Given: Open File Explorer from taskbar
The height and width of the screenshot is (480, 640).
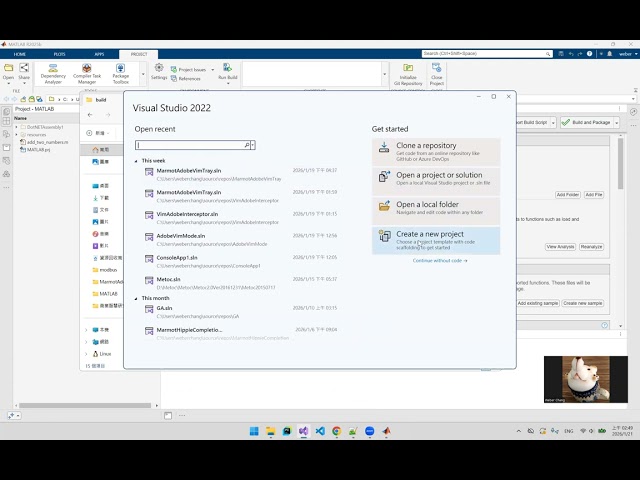Looking at the screenshot, I should (270, 431).
